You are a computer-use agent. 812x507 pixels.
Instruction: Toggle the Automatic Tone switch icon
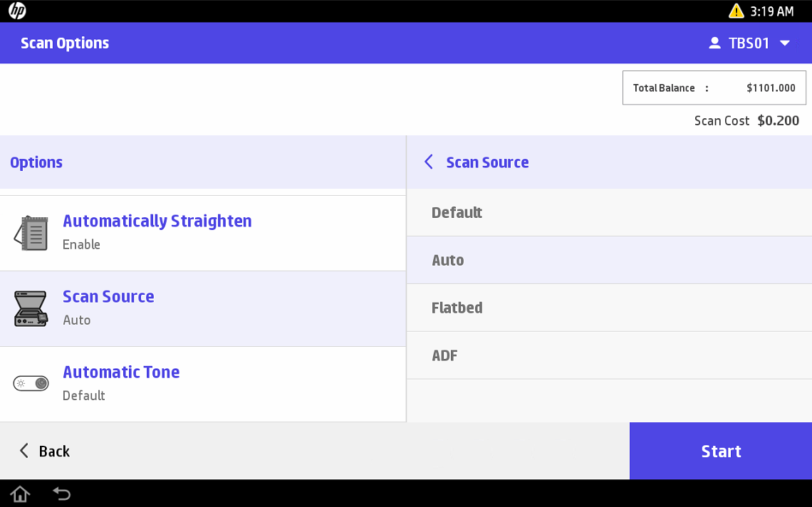coord(31,384)
